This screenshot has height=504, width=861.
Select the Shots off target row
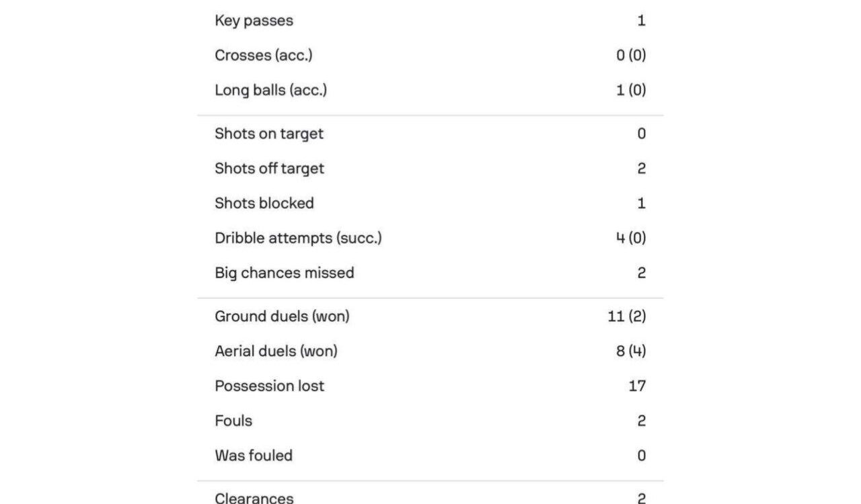point(430,169)
